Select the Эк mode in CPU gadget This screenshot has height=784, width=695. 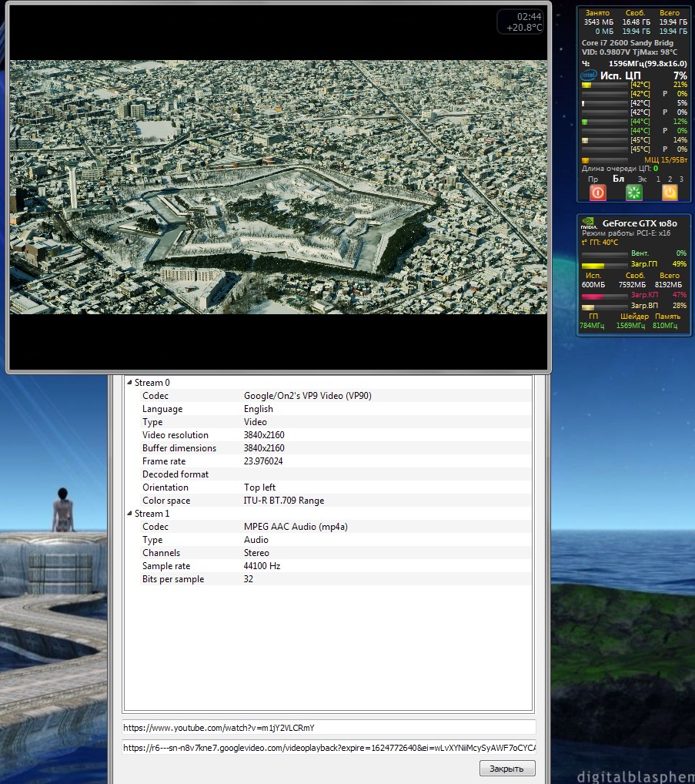(642, 179)
